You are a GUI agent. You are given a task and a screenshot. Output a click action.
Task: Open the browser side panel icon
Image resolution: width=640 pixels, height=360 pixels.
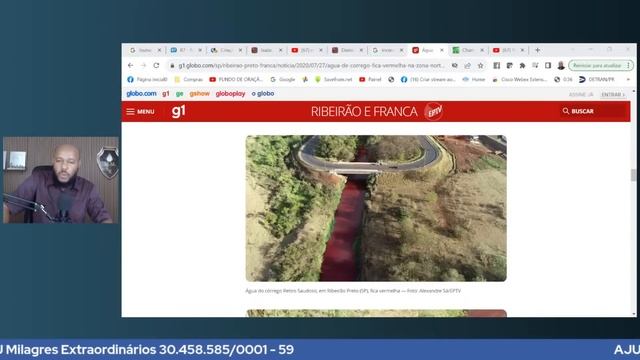tap(548, 65)
